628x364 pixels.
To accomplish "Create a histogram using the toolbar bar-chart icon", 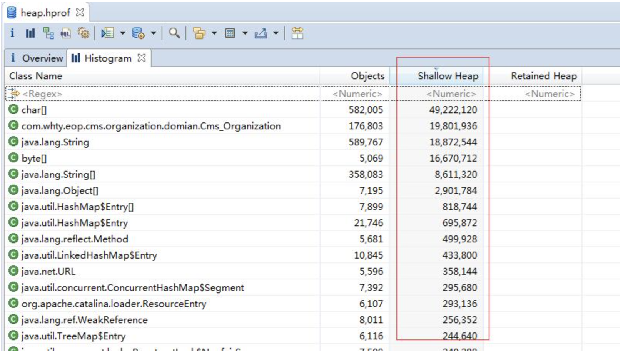I will (30, 33).
